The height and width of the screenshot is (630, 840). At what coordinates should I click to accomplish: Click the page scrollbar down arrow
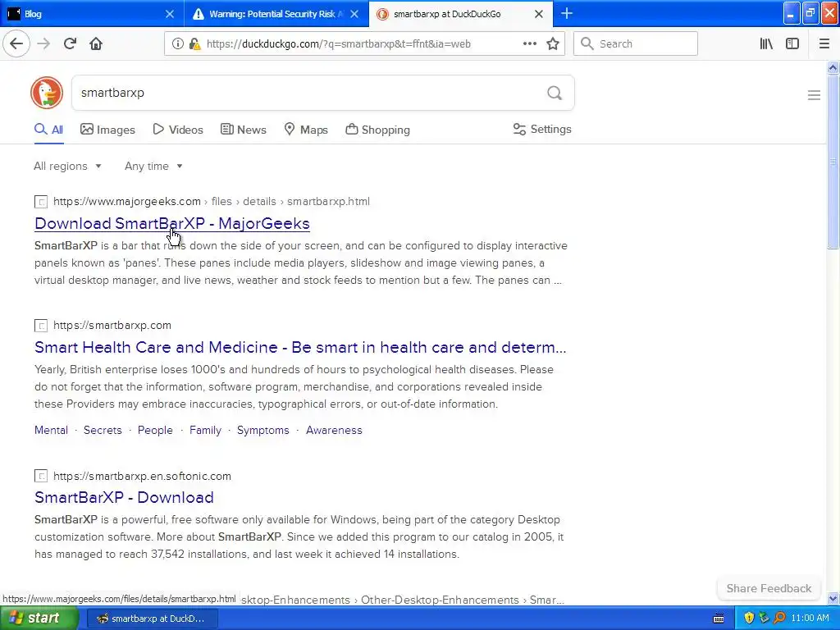pyautogui.click(x=833, y=598)
